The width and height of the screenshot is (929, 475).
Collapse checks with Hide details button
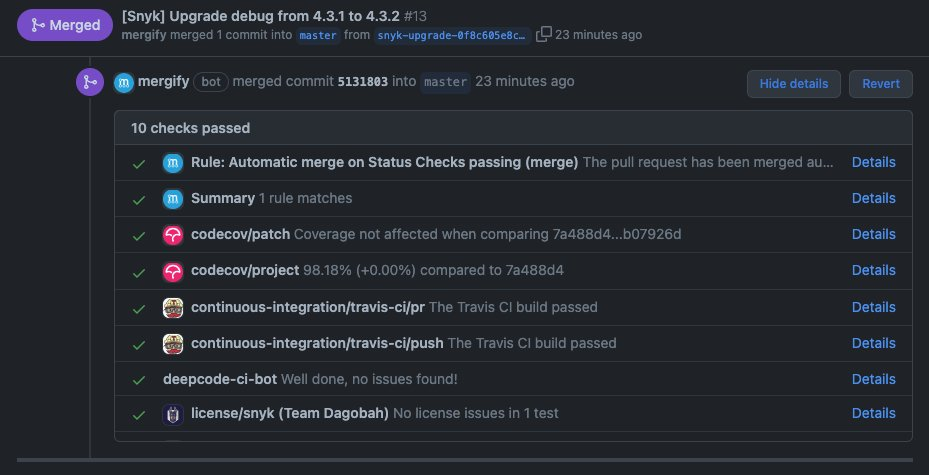(793, 84)
